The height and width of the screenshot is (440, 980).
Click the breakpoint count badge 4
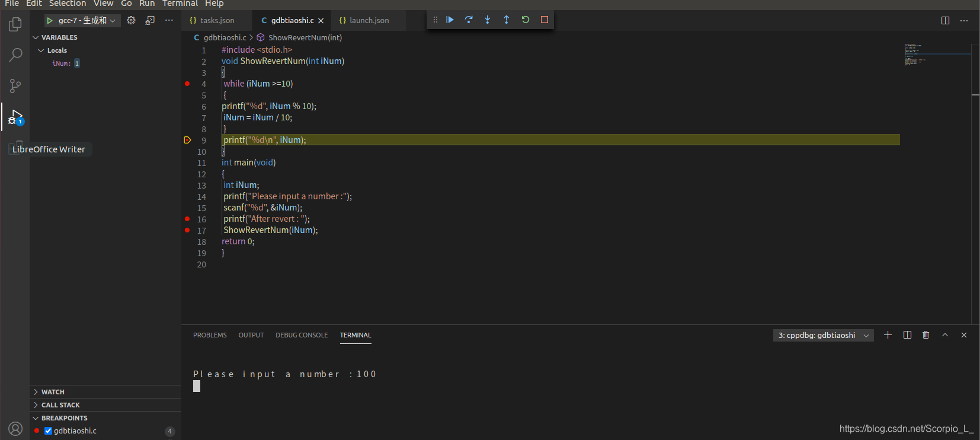click(170, 431)
